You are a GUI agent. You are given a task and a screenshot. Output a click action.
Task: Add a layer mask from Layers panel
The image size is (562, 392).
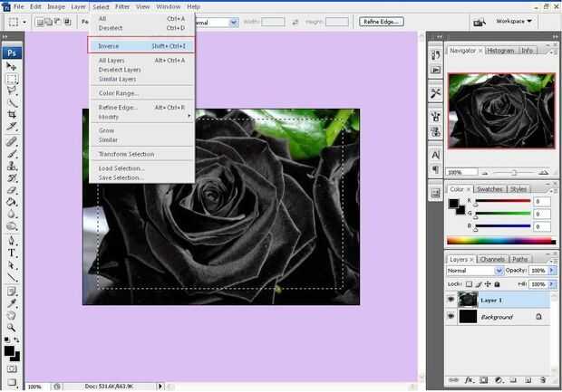[483, 380]
